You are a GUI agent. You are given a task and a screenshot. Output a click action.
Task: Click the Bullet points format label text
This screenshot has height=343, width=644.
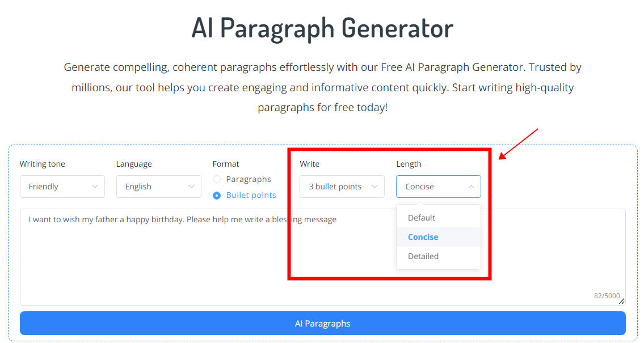251,195
